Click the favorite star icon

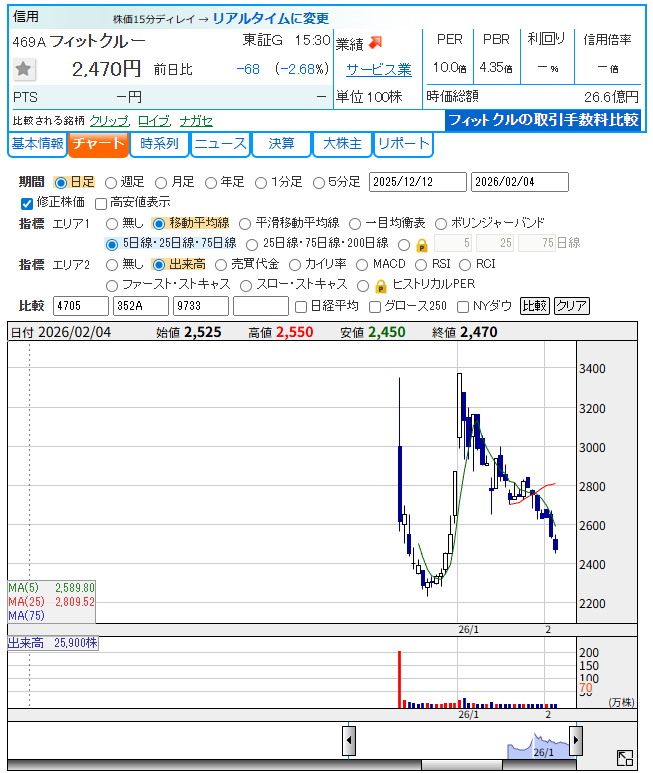(x=24, y=69)
